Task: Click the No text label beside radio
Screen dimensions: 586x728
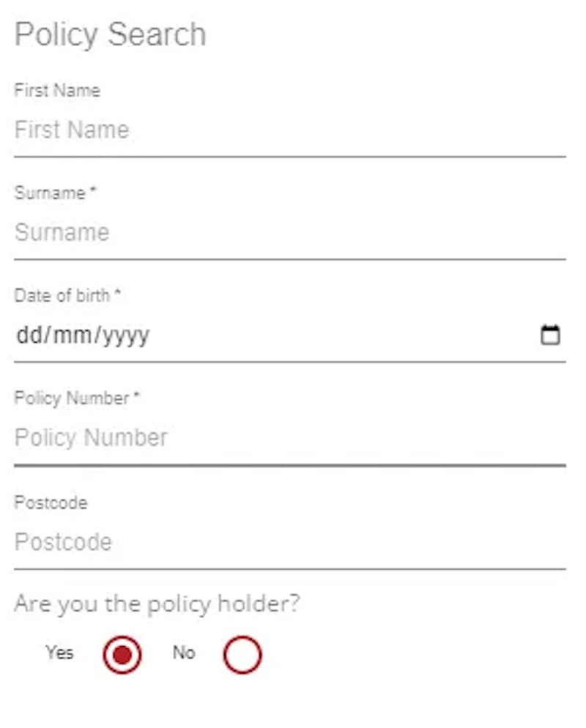Action: [184, 653]
